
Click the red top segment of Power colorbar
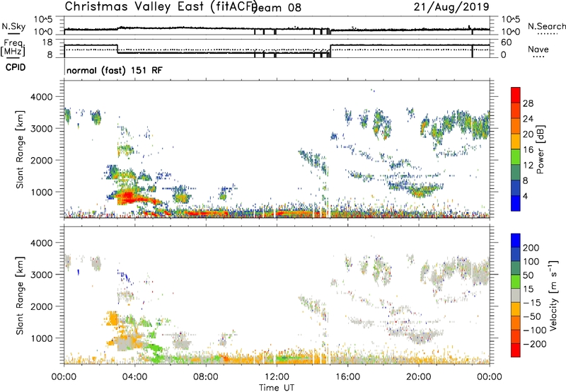pos(516,95)
